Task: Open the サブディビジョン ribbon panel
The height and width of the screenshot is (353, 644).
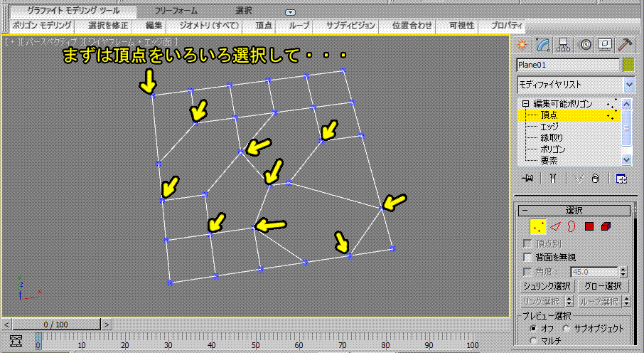Action: pyautogui.click(x=350, y=26)
